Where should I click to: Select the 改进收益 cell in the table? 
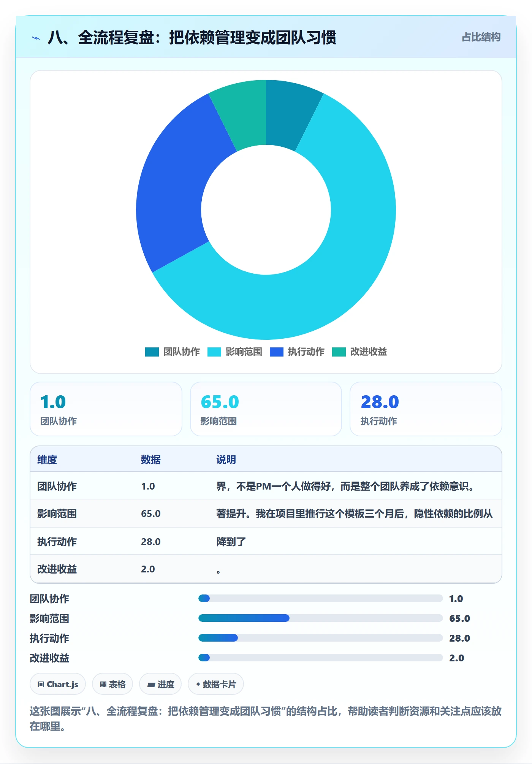click(57, 569)
